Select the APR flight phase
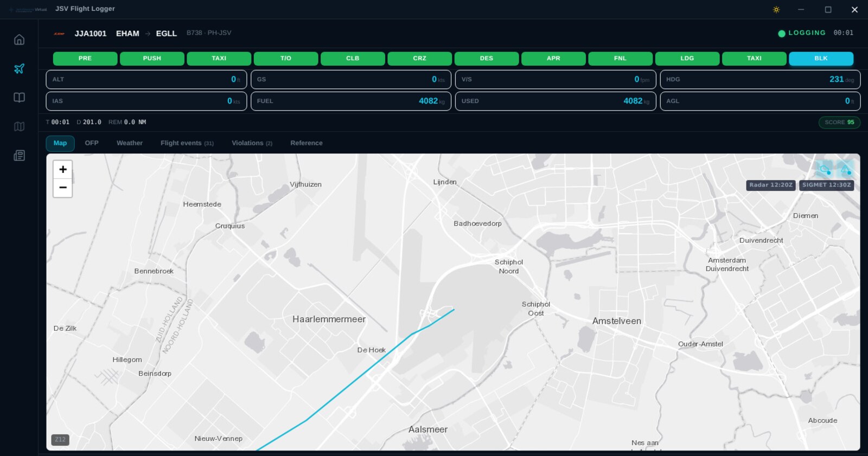The image size is (868, 456). [553, 59]
